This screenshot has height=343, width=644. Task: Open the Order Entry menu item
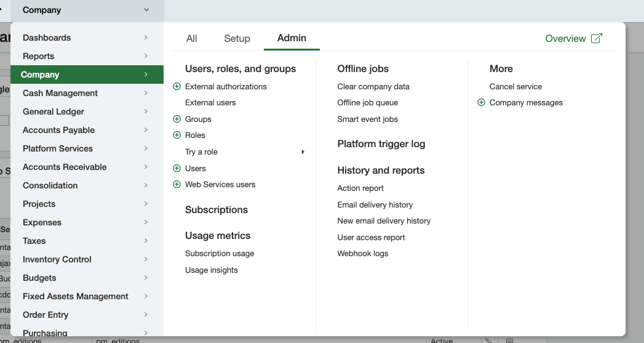(87, 315)
